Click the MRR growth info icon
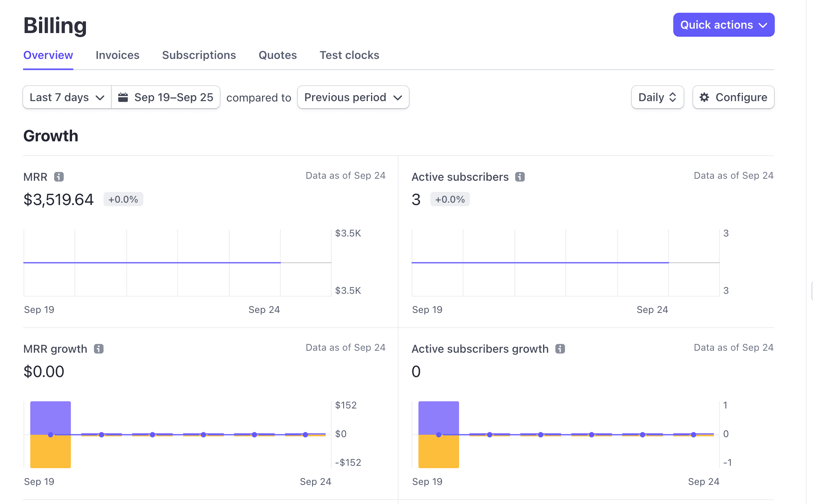The image size is (813, 504). pyautogui.click(x=99, y=349)
